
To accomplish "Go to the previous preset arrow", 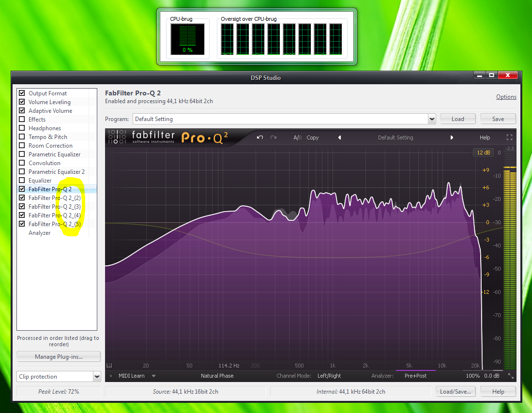I will pos(340,138).
